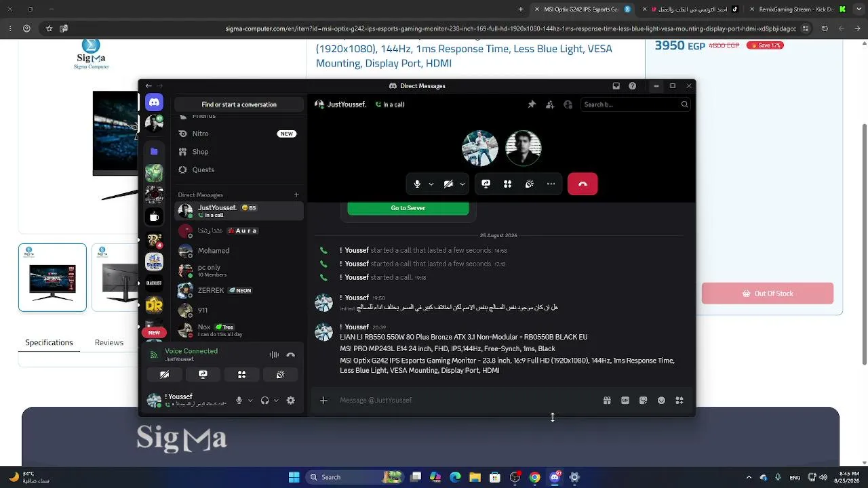Screen dimensions: 868x488
Task: Click the taskbar Search box
Action: [x=354, y=477]
